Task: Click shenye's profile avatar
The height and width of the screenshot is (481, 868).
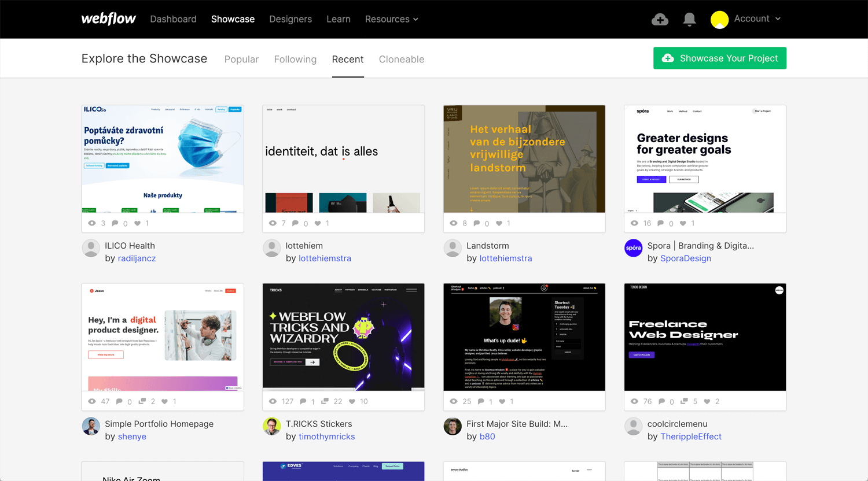Action: click(x=91, y=426)
